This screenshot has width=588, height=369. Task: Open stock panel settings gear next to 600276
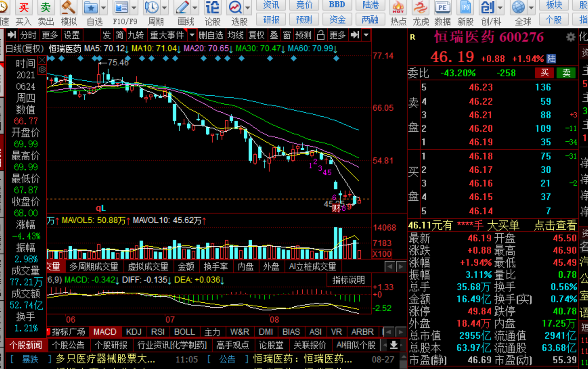point(571,37)
